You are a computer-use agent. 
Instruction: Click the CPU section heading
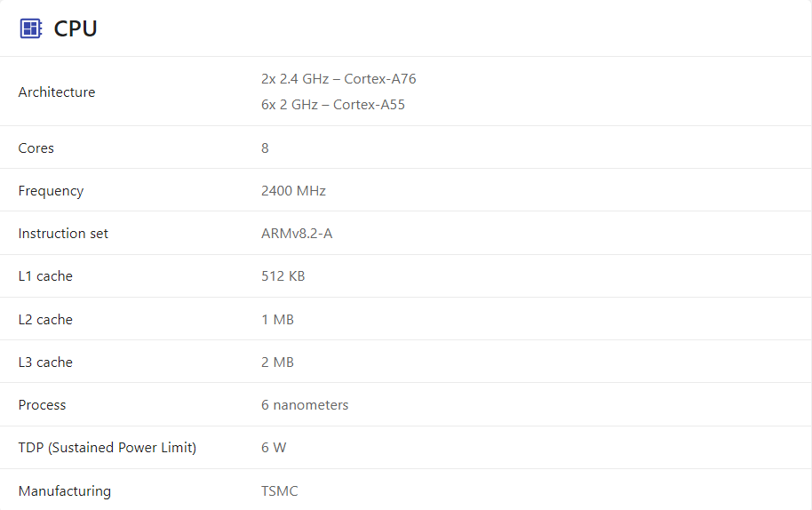coord(76,28)
